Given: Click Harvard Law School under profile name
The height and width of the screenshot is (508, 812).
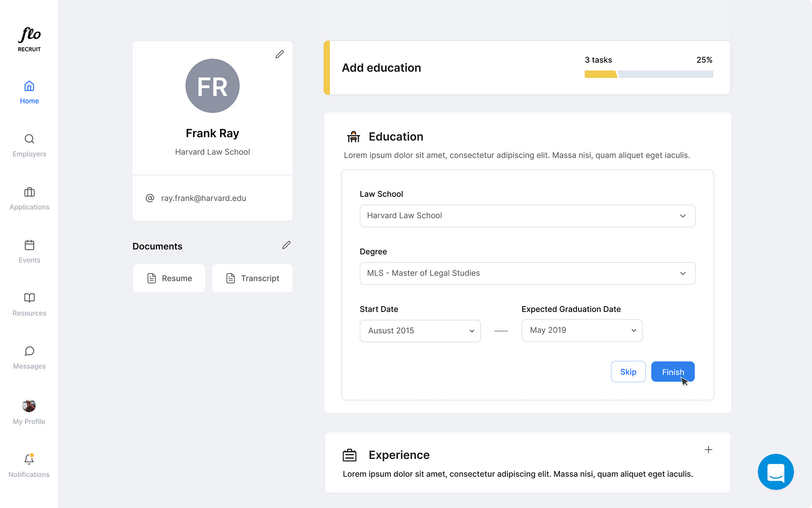Looking at the screenshot, I should pyautogui.click(x=212, y=152).
